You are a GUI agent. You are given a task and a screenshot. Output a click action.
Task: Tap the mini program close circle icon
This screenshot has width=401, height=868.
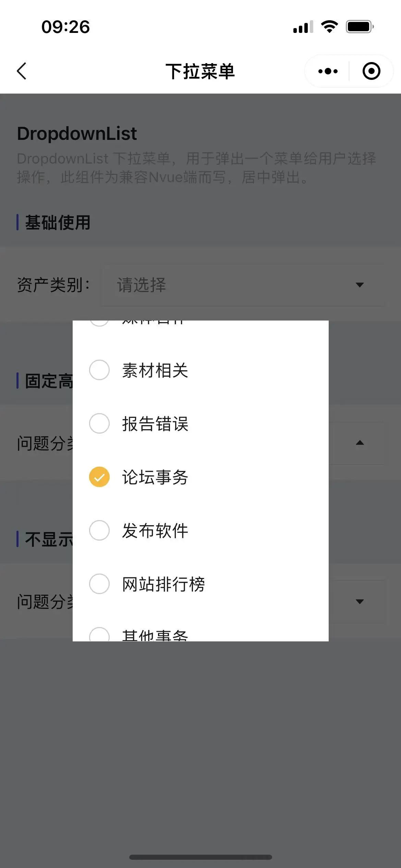pos(371,71)
